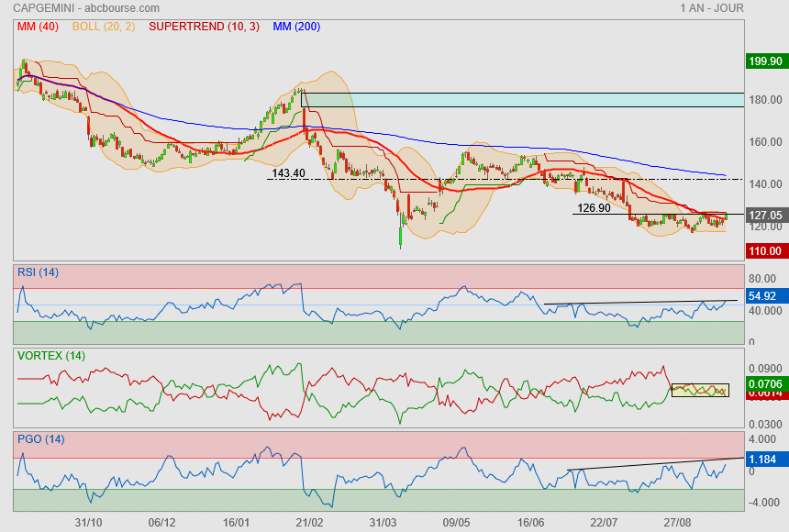Image resolution: width=789 pixels, height=532 pixels.
Task: Click the red 110.00 low price tag
Action: pos(765,250)
